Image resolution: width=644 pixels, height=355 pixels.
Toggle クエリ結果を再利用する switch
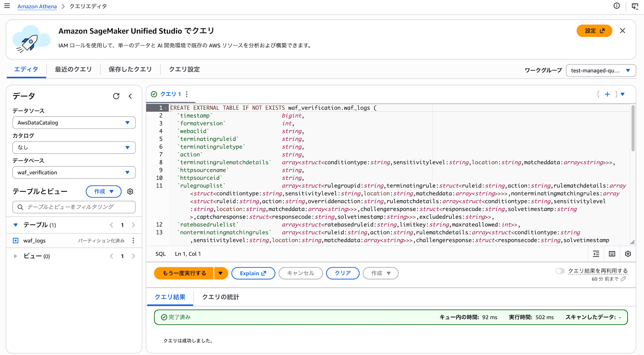tap(560, 271)
